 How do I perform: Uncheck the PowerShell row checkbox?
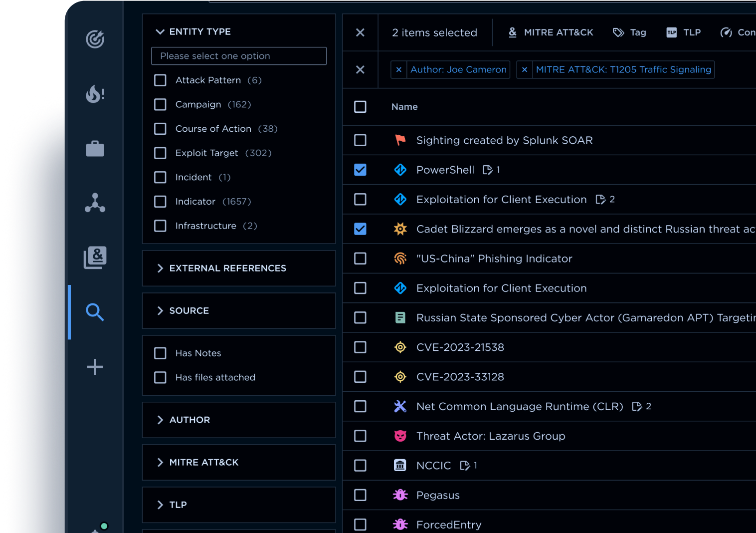tap(360, 170)
